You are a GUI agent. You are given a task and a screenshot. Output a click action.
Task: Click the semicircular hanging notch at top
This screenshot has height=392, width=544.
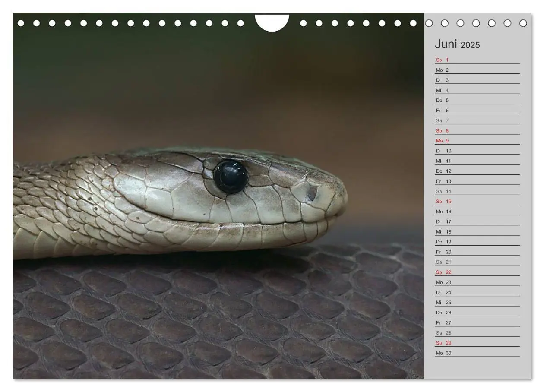coord(272,22)
